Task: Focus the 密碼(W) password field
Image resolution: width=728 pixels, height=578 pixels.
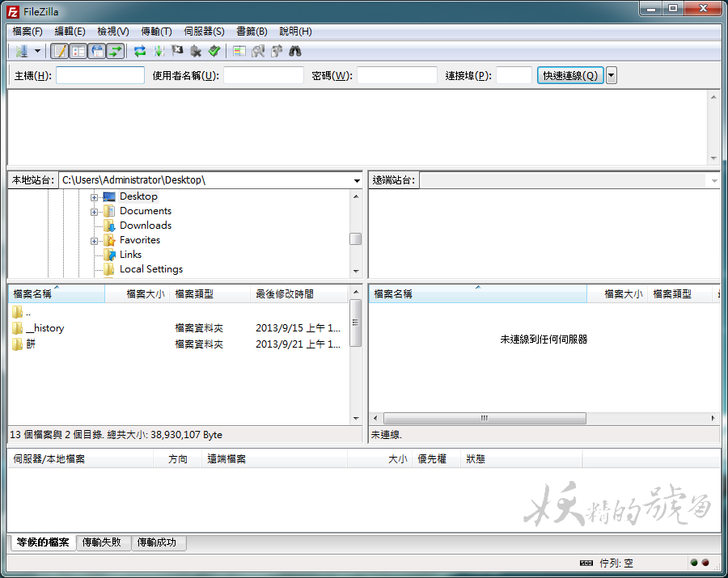Action: [397, 75]
